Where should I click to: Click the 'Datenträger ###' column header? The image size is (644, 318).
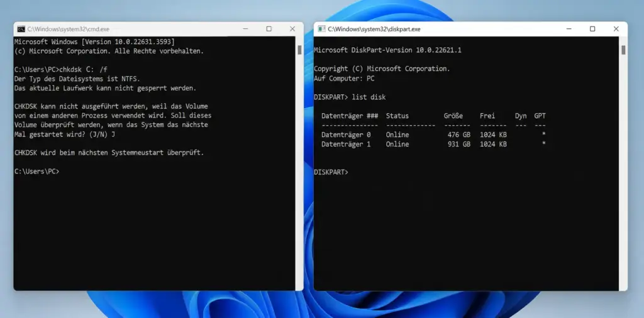pyautogui.click(x=350, y=116)
